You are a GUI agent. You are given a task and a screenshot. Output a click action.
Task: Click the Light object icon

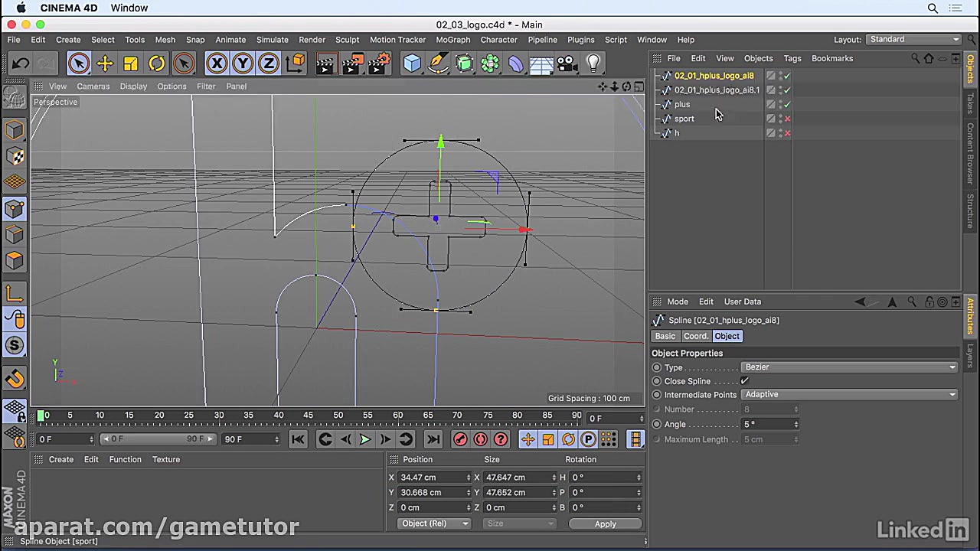tap(593, 64)
